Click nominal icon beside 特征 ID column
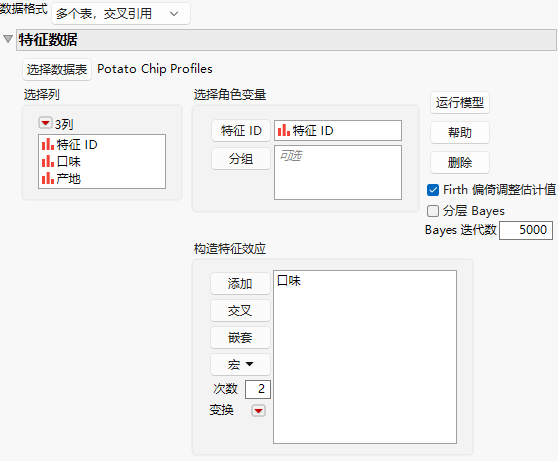This screenshot has width=558, height=461. coord(48,145)
